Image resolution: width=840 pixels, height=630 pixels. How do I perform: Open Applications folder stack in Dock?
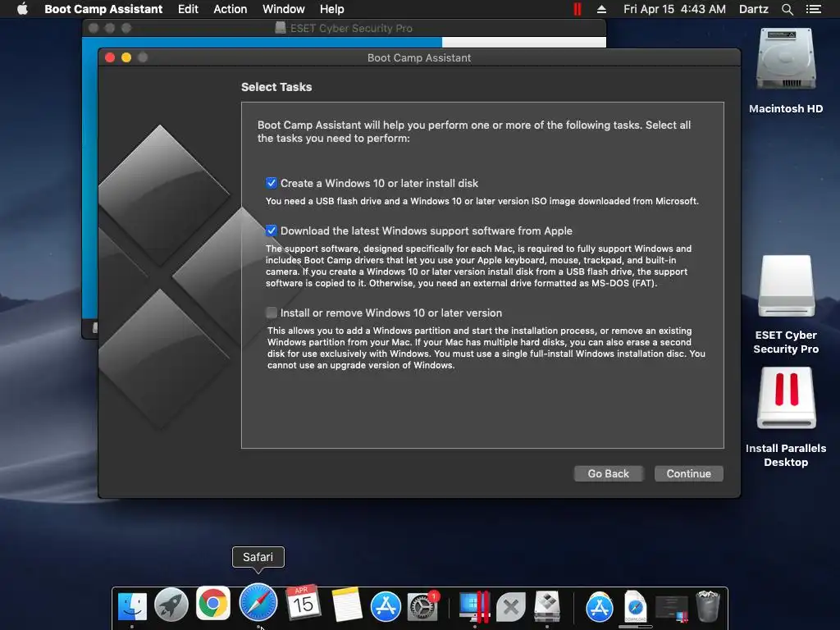(x=599, y=607)
